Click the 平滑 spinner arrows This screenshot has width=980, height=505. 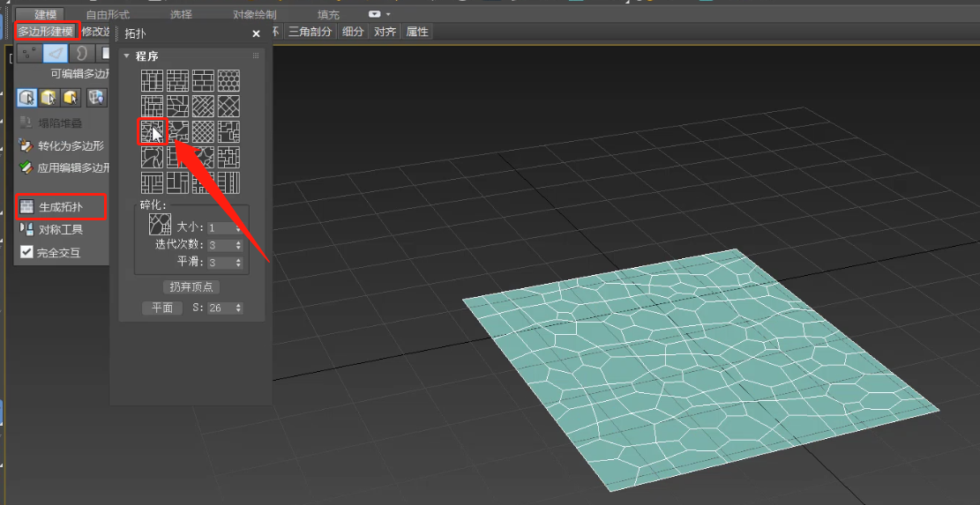(x=238, y=263)
